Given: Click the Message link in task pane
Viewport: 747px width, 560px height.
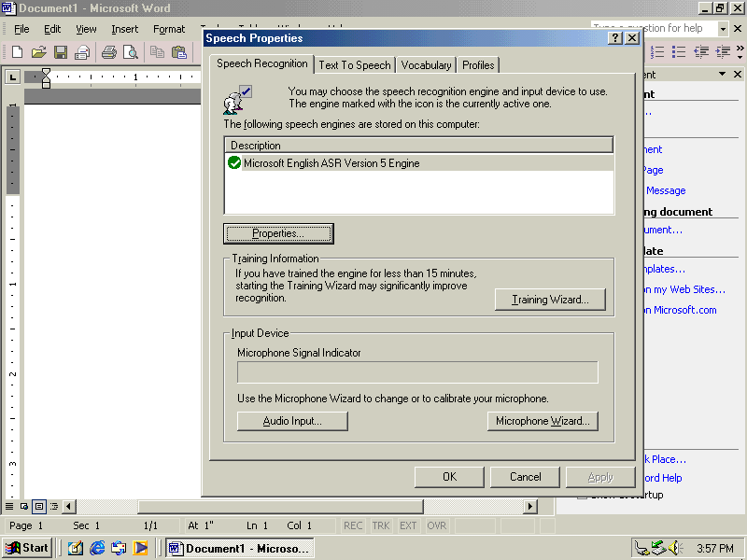Looking at the screenshot, I should (666, 190).
